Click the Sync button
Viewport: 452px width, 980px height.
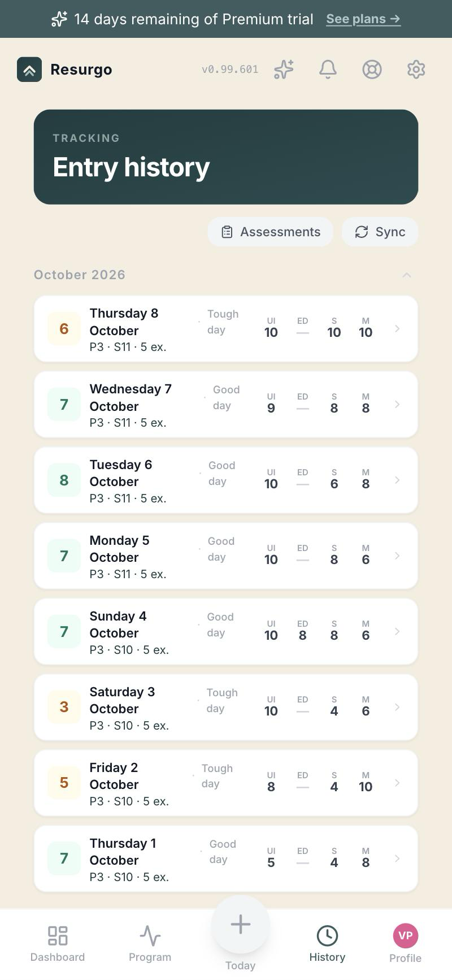pos(380,232)
